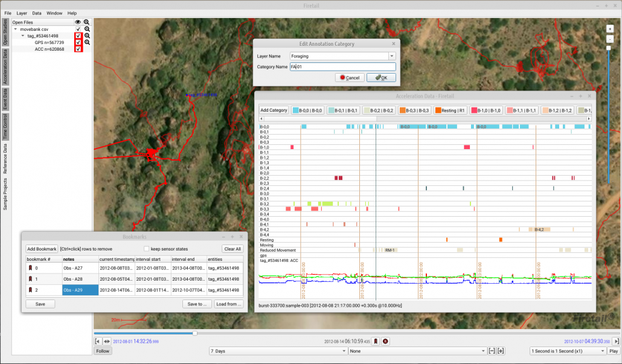Screen dimensions: 622x364
Task: Click bookmark icon of row 2
Action: click(x=30, y=290)
